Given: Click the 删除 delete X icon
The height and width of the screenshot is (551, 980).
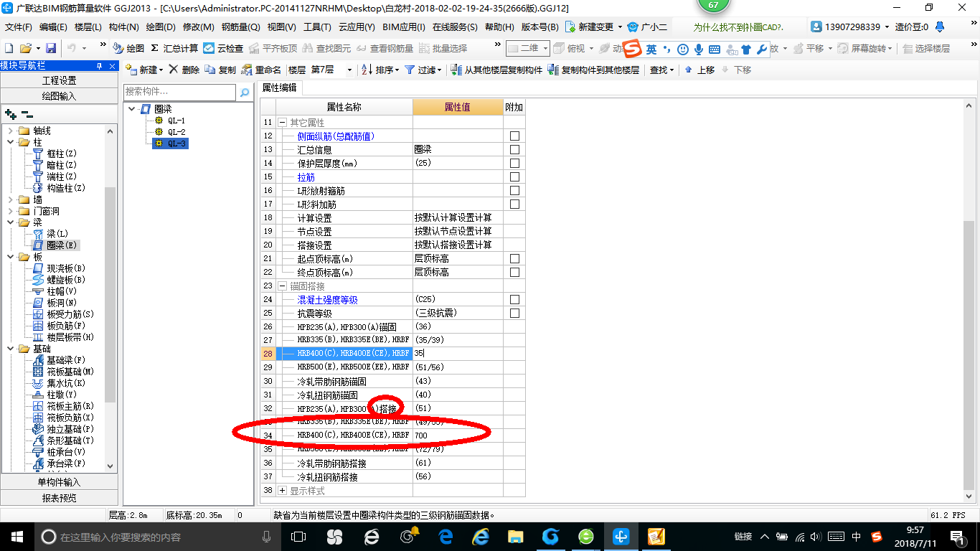Looking at the screenshot, I should pyautogui.click(x=173, y=70).
